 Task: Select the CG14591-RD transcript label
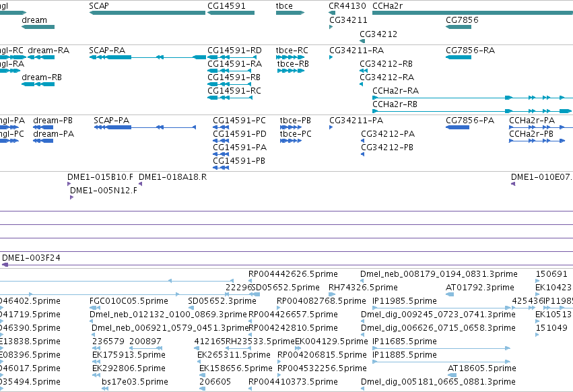coord(234,50)
